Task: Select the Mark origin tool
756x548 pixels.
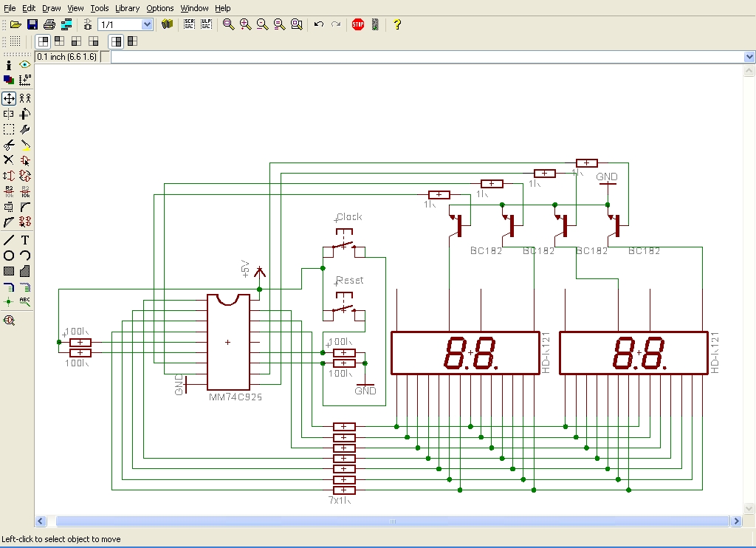Action: (x=25, y=80)
